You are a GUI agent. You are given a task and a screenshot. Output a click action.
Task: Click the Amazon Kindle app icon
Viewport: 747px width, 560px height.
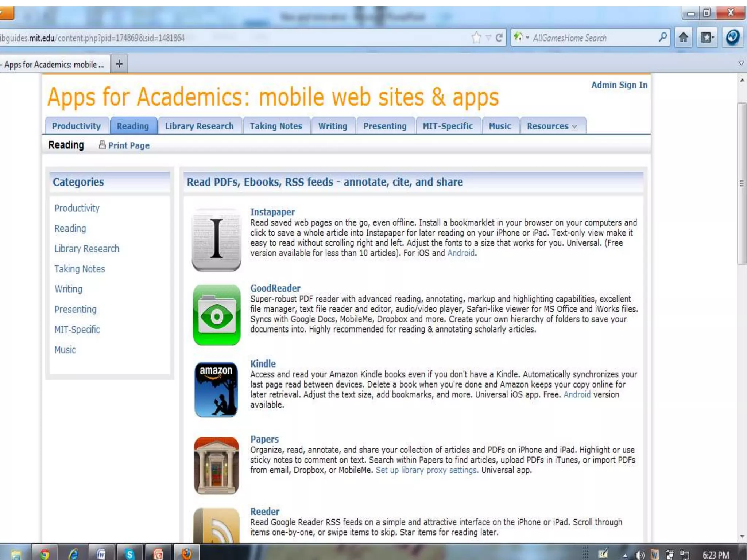point(216,389)
